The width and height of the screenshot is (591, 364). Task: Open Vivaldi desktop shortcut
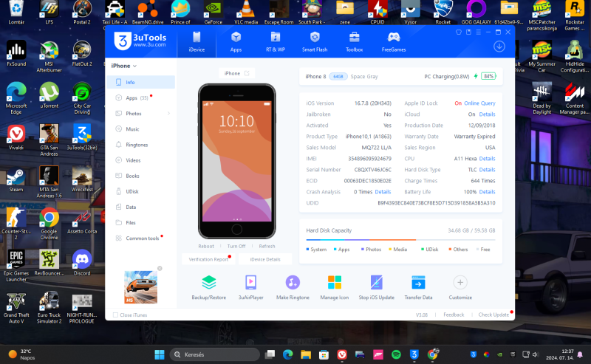click(16, 137)
